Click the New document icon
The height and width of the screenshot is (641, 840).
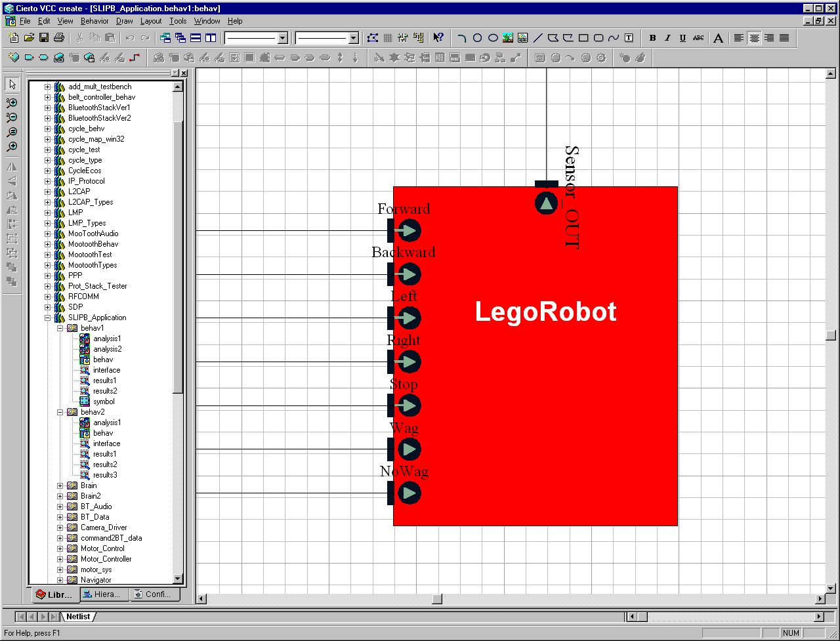coord(14,38)
